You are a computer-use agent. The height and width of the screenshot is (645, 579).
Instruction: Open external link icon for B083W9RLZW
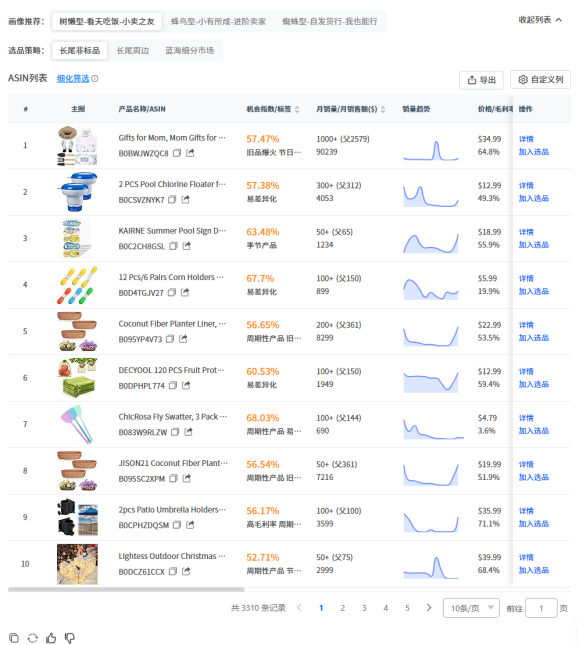[x=188, y=432]
